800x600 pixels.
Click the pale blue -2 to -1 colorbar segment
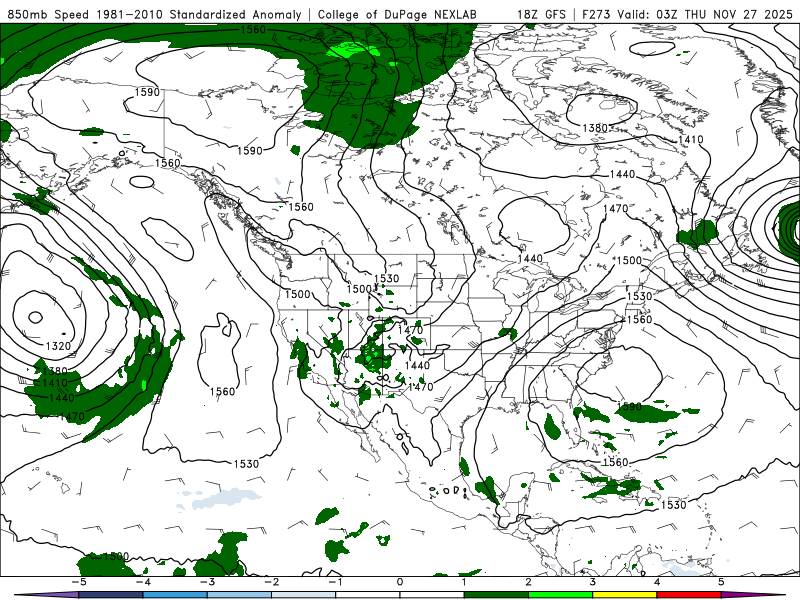click(x=304, y=595)
